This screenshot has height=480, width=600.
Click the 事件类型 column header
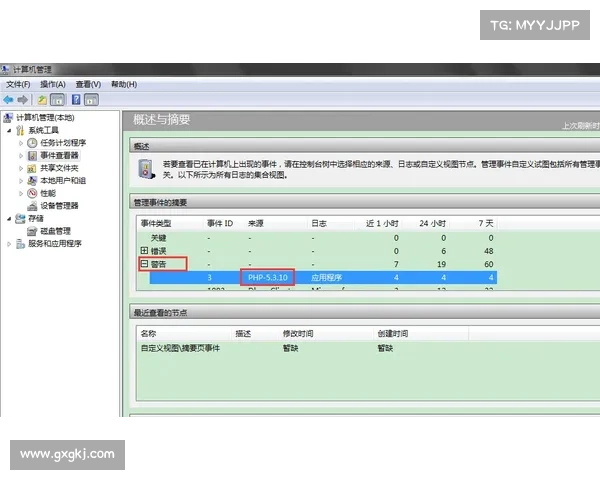(x=170, y=224)
